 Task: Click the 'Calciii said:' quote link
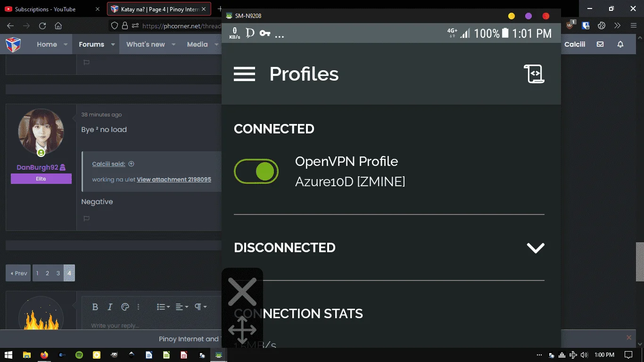(109, 164)
